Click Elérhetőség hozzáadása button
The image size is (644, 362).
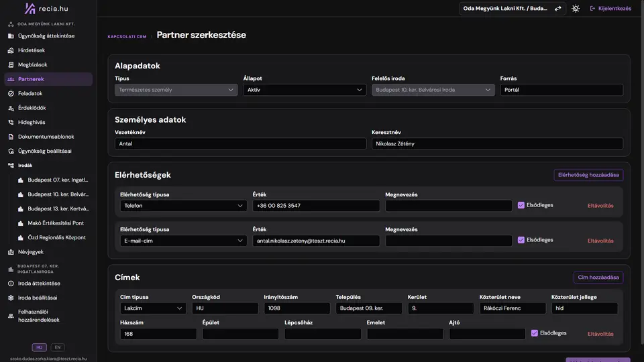pos(588,175)
